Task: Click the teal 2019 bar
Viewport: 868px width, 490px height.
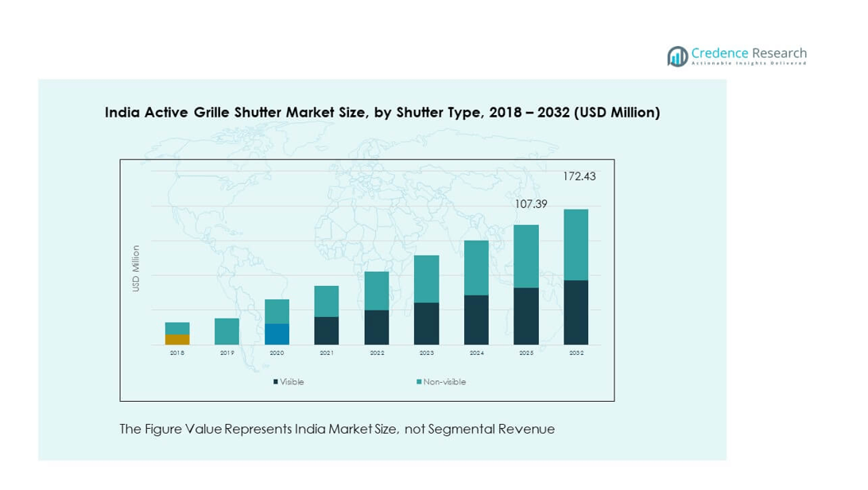Action: (x=227, y=331)
